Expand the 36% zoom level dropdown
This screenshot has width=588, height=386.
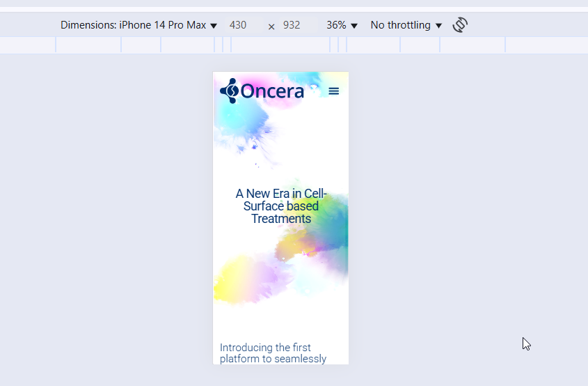click(x=342, y=25)
